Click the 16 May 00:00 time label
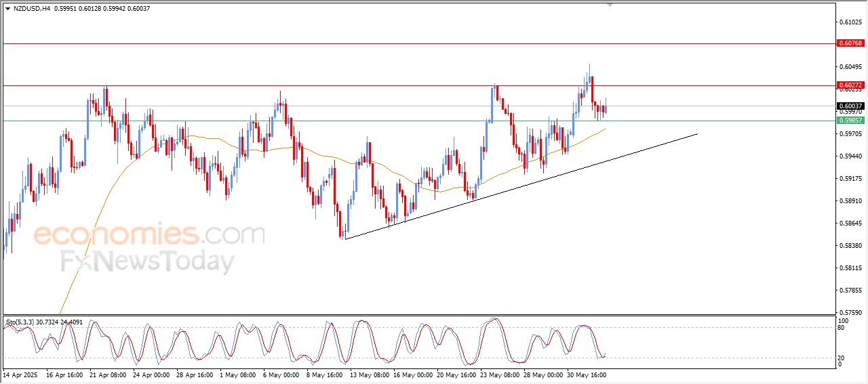 click(x=413, y=374)
